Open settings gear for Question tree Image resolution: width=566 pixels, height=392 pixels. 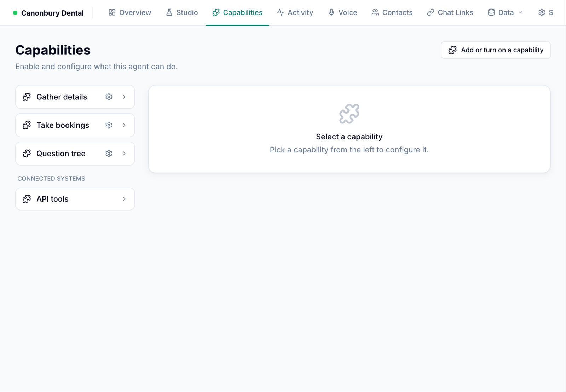click(109, 154)
